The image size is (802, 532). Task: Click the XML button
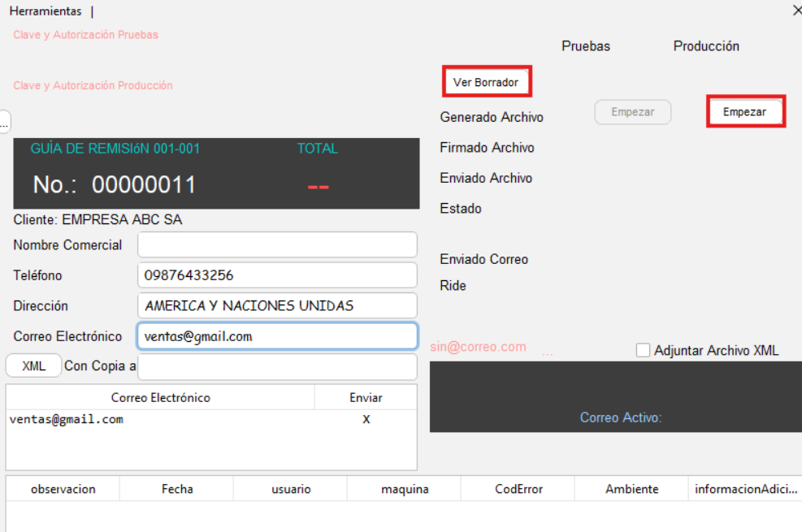(33, 366)
